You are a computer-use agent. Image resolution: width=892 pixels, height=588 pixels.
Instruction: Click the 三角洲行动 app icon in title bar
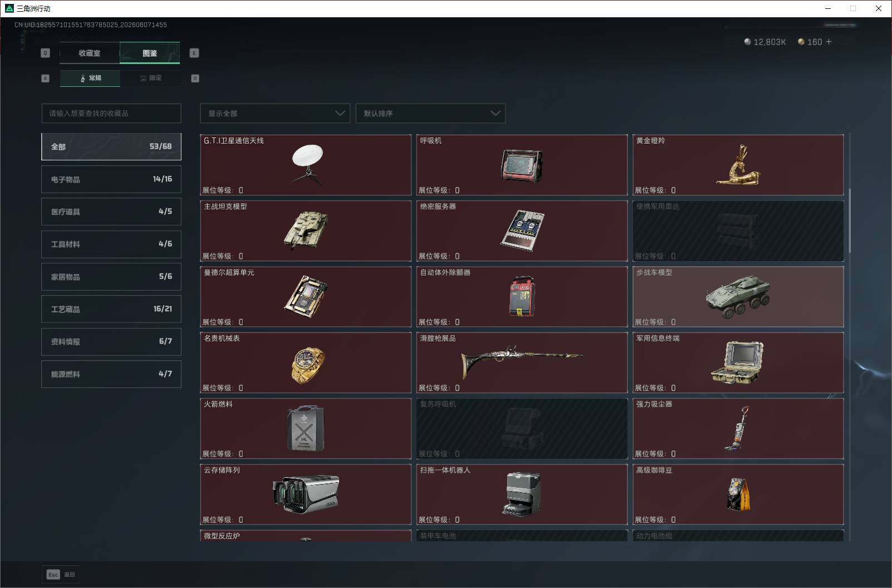[x=9, y=8]
